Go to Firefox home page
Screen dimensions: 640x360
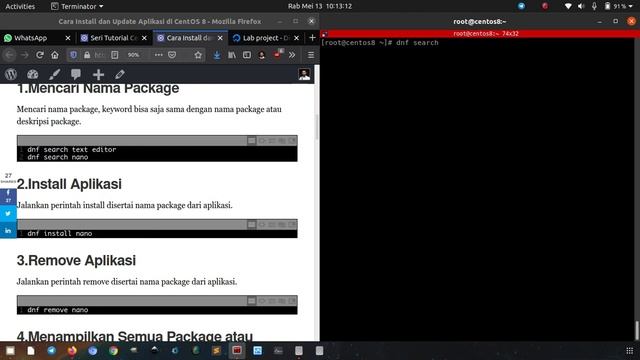click(55, 55)
